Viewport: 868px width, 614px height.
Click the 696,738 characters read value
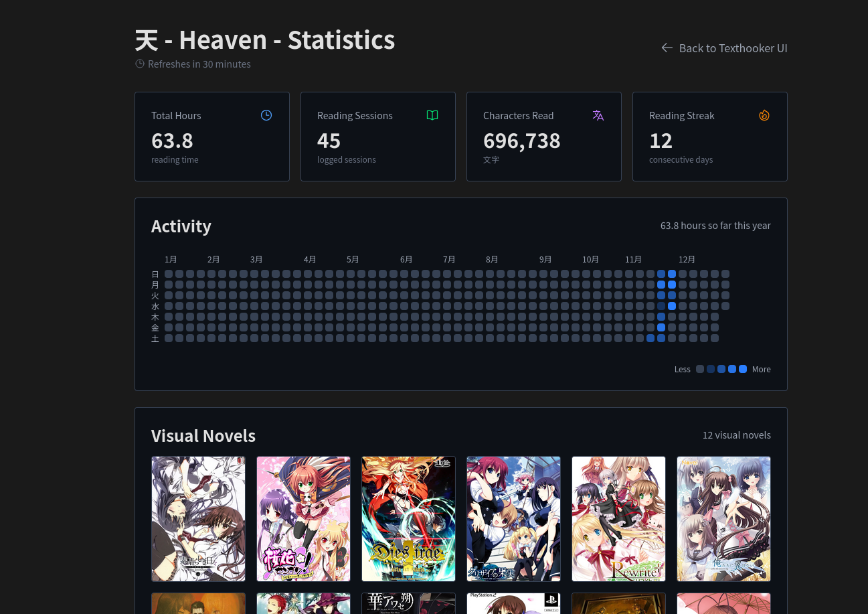[x=522, y=141]
